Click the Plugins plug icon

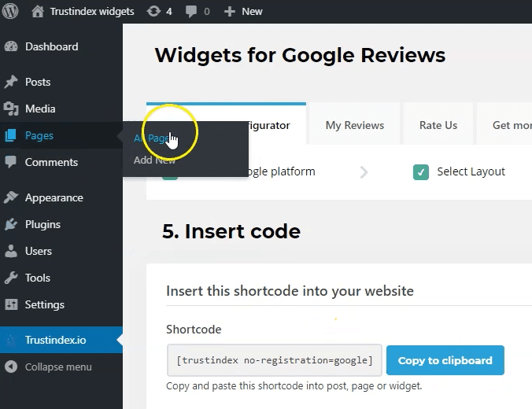click(x=11, y=224)
